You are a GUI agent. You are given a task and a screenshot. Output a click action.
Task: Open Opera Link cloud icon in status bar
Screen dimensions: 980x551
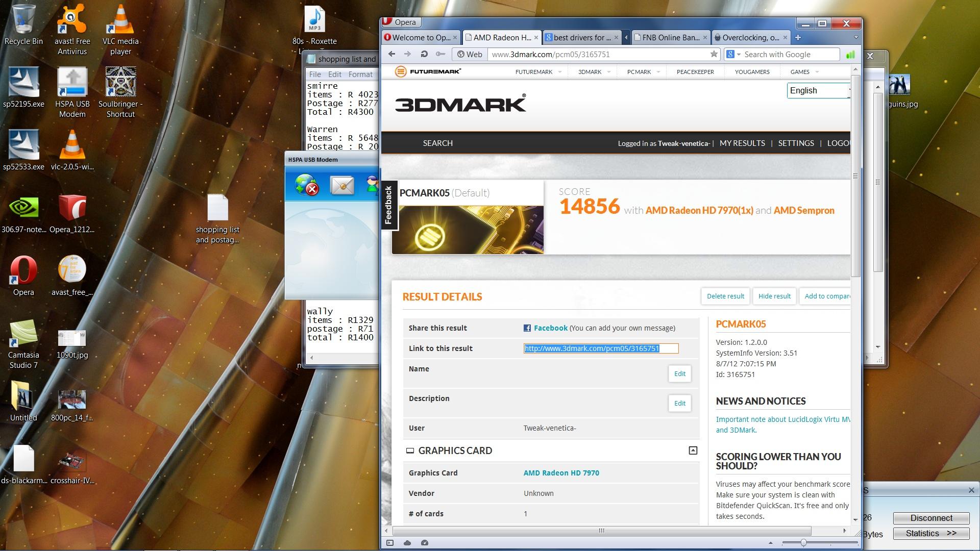(407, 543)
